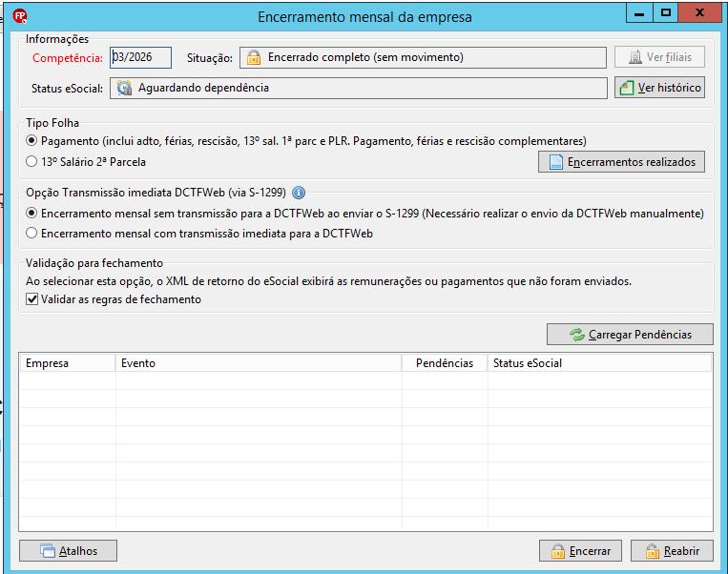The image size is (728, 574).
Task: Click the eSocial status icon next to Aguardando dependência
Action: coord(124,88)
